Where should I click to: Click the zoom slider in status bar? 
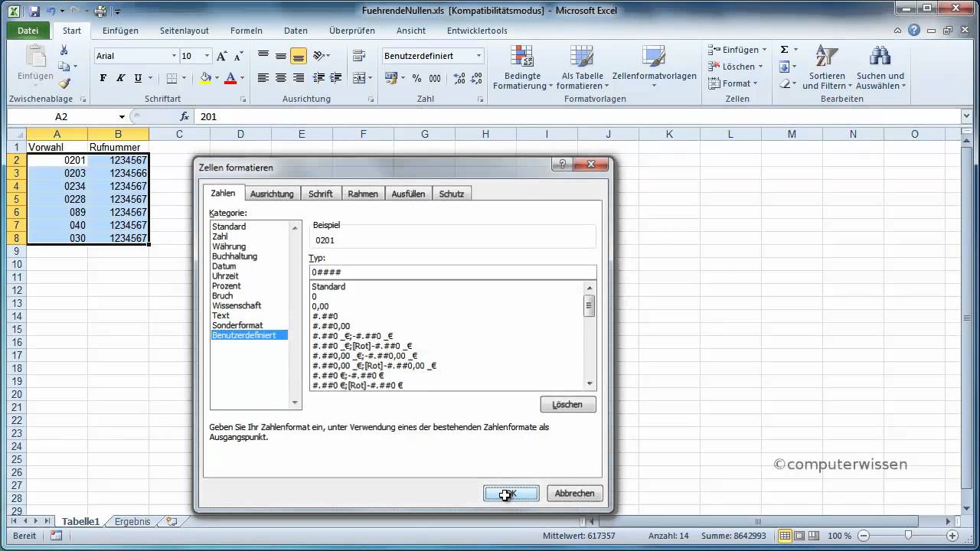tap(908, 536)
